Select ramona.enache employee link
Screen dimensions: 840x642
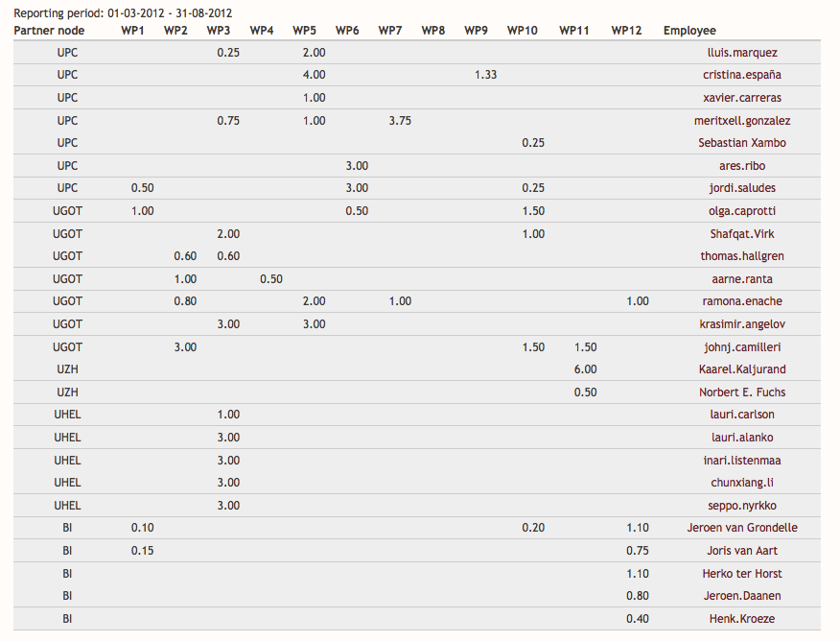pos(742,301)
